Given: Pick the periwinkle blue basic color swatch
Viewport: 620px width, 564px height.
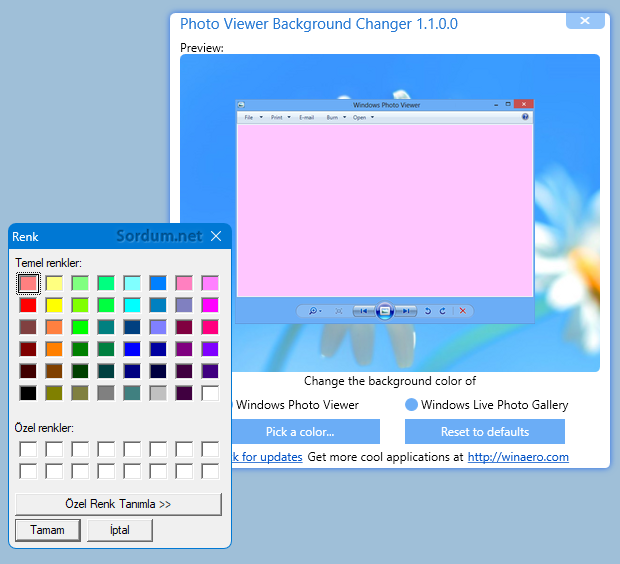Looking at the screenshot, I should pos(158,327).
